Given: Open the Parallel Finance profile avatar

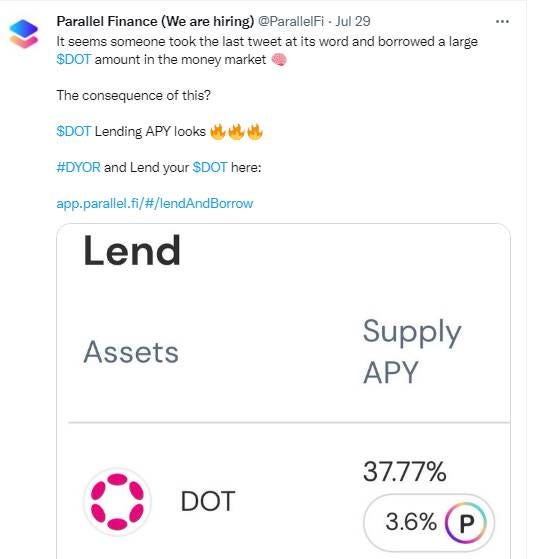Looking at the screenshot, I should [24, 34].
